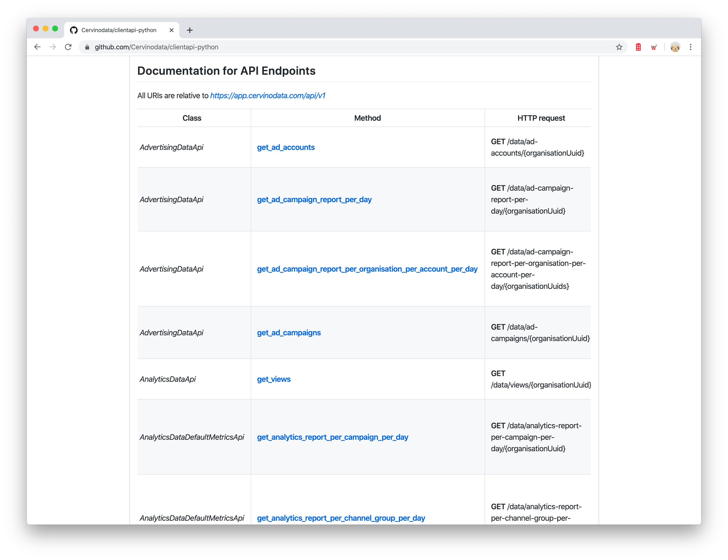Click the macOS green fullscreen window button
728x560 pixels.
pos(55,29)
